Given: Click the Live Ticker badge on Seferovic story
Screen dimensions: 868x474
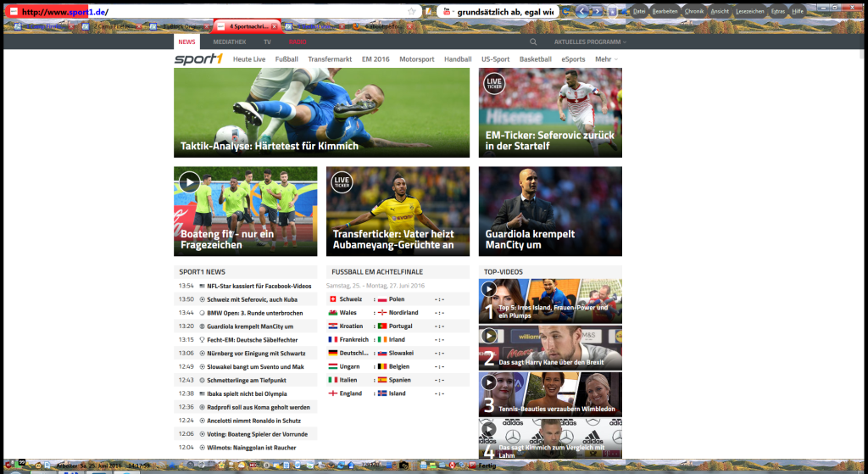Looking at the screenshot, I should point(494,84).
